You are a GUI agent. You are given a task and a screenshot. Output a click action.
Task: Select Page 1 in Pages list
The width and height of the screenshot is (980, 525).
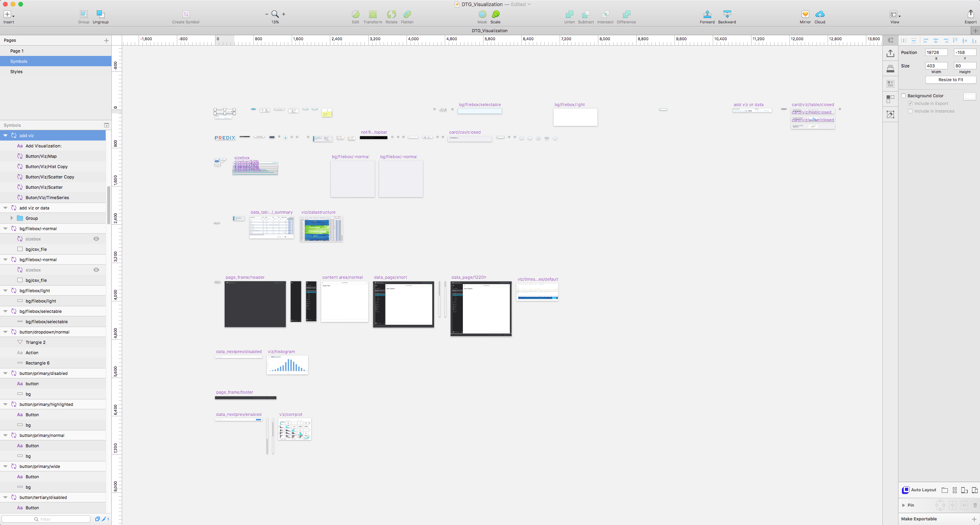coord(56,51)
